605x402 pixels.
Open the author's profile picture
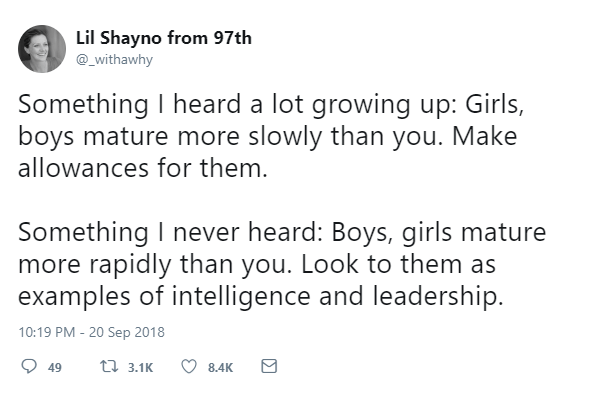click(40, 49)
